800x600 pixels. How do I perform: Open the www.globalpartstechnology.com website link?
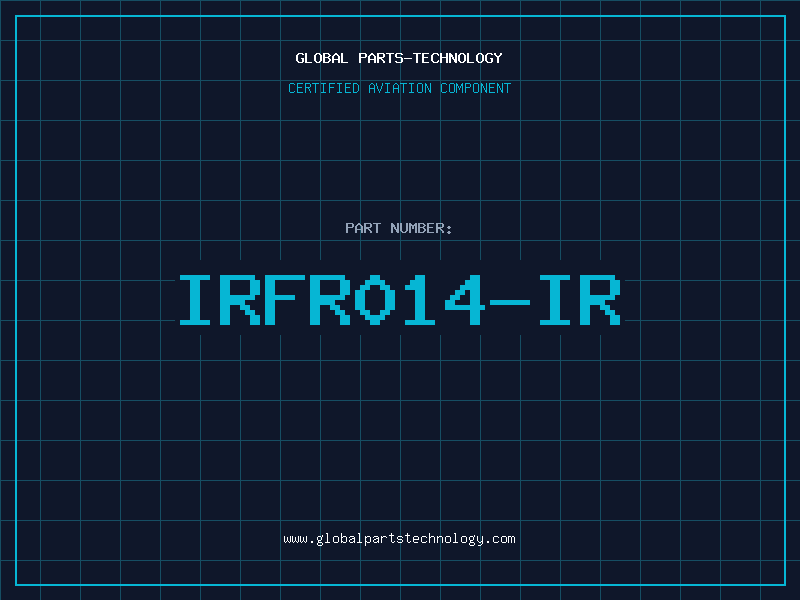(399, 539)
